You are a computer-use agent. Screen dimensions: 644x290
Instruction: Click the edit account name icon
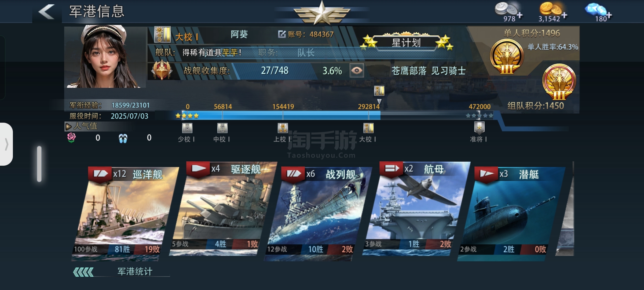(282, 34)
